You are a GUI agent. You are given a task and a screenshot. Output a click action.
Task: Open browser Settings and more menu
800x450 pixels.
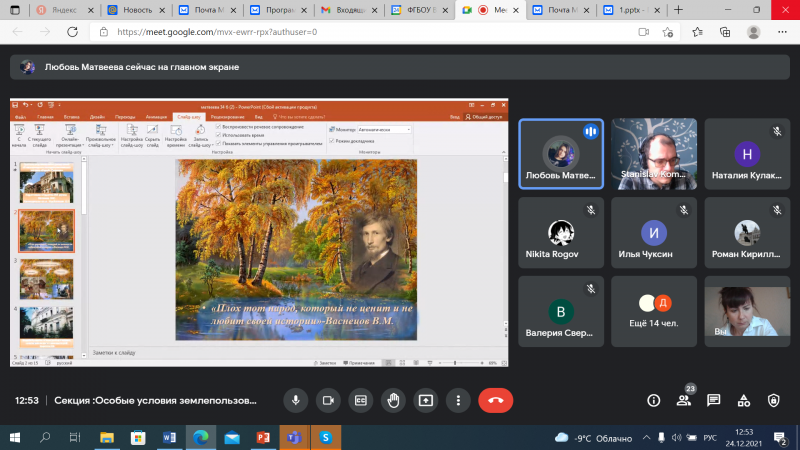pyautogui.click(x=782, y=32)
